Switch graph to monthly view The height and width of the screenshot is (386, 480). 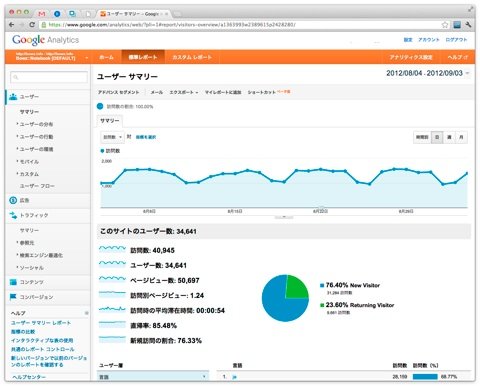pos(461,137)
